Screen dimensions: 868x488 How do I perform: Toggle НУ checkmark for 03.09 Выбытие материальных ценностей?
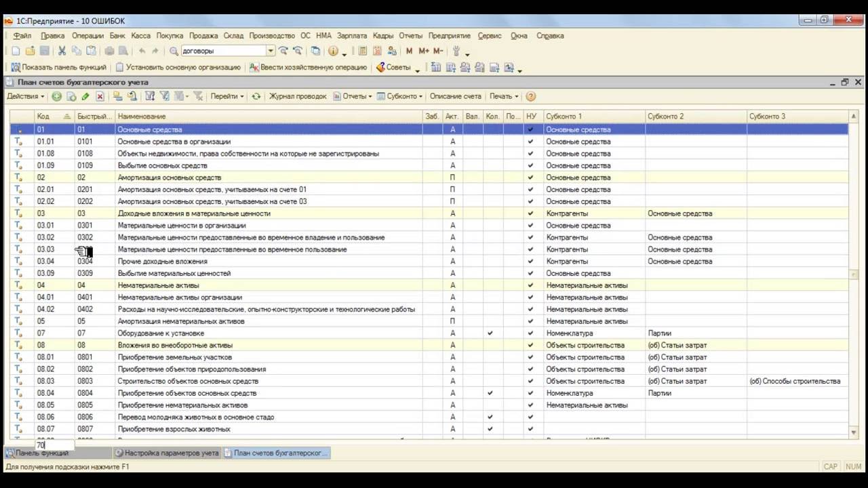coord(530,273)
